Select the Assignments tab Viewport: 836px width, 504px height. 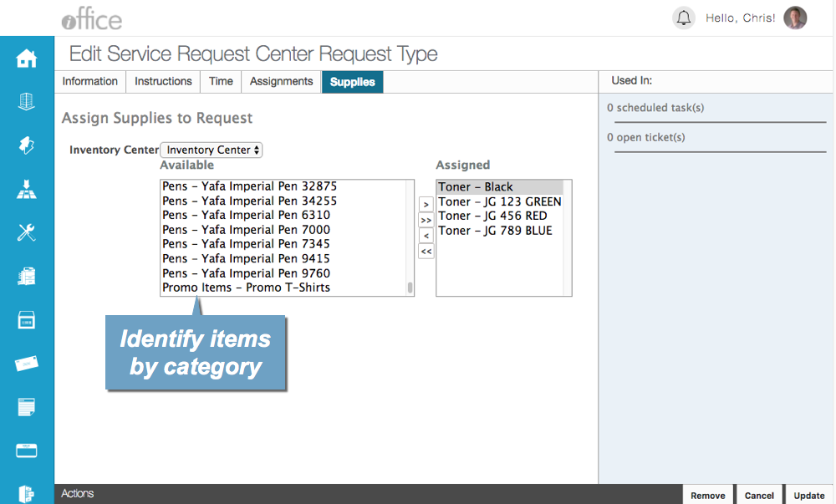[x=281, y=82]
